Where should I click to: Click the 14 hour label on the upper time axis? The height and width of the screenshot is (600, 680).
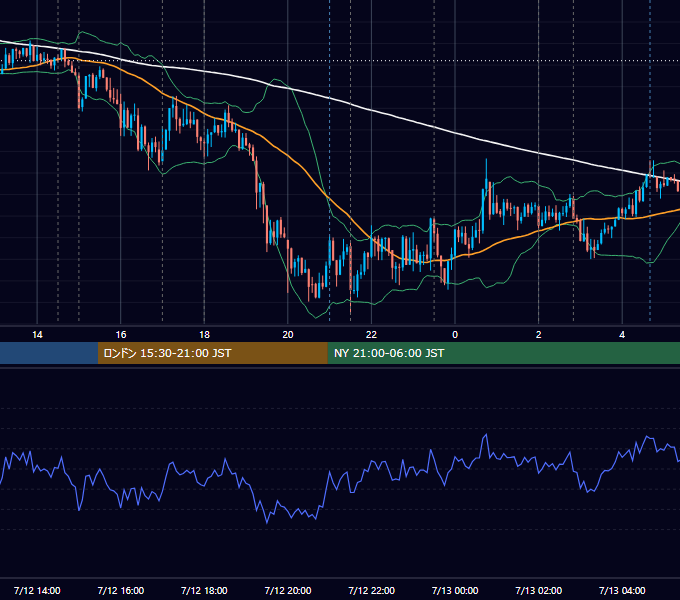[x=37, y=335]
